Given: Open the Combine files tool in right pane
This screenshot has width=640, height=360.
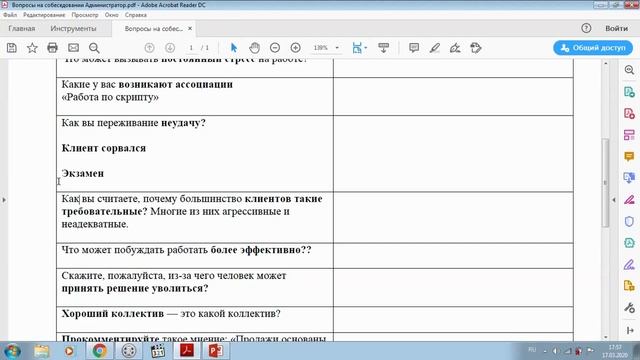Looking at the screenshot, I should click(x=629, y=178).
